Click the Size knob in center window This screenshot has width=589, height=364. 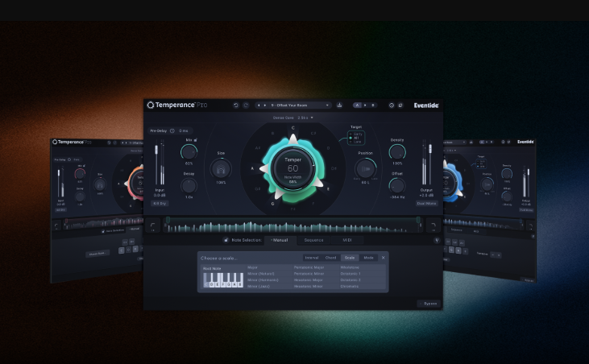[x=221, y=169]
